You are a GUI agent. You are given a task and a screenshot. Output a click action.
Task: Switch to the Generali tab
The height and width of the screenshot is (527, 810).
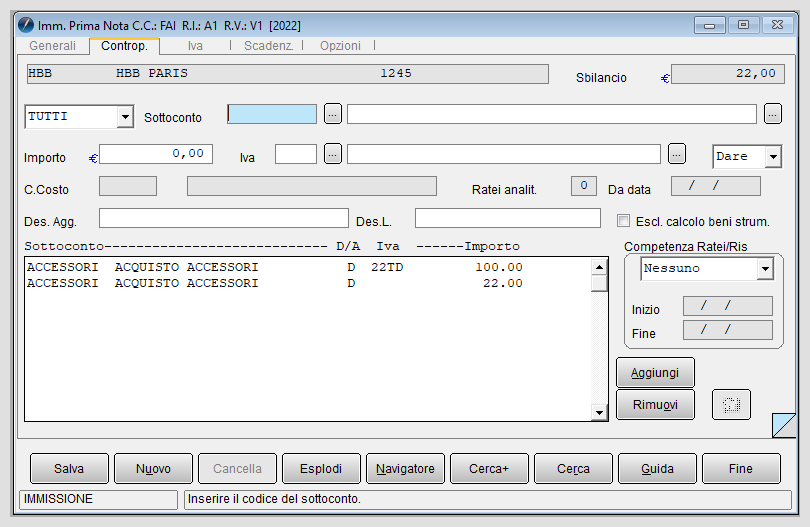[x=52, y=45]
